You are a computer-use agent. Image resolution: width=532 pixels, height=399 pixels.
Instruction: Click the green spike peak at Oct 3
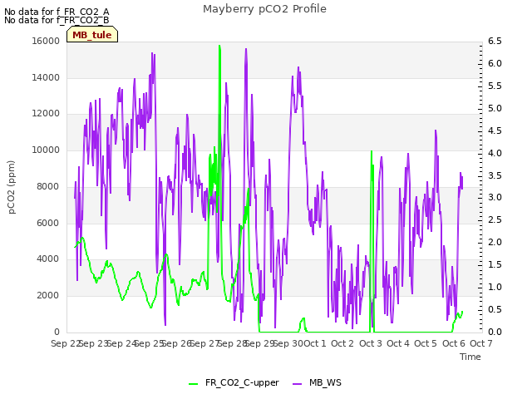[x=372, y=151]
